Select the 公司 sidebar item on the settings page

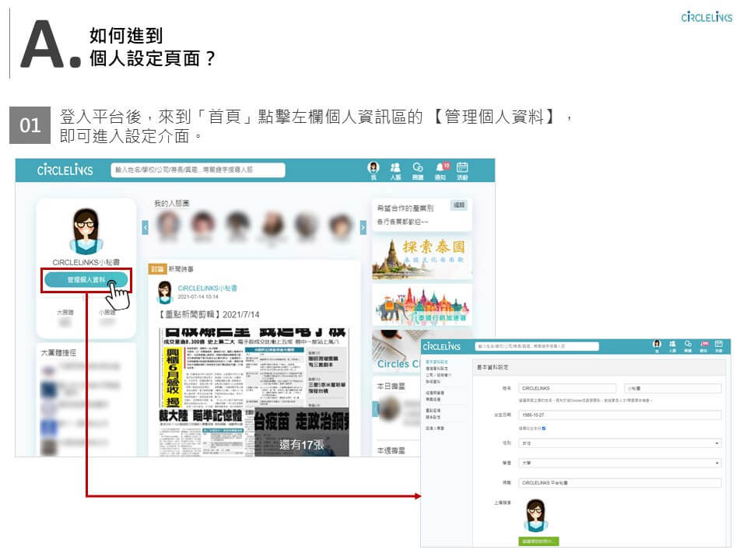pos(438,375)
